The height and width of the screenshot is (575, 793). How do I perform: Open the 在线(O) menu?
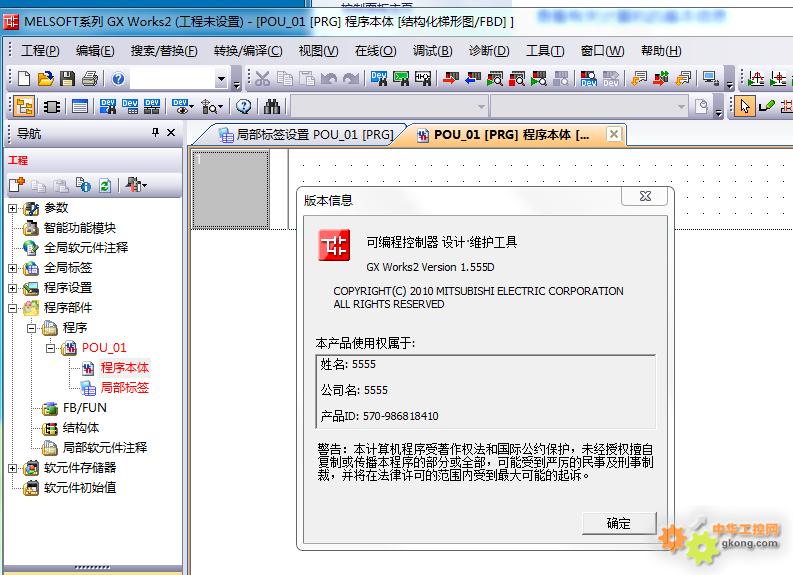[375, 51]
